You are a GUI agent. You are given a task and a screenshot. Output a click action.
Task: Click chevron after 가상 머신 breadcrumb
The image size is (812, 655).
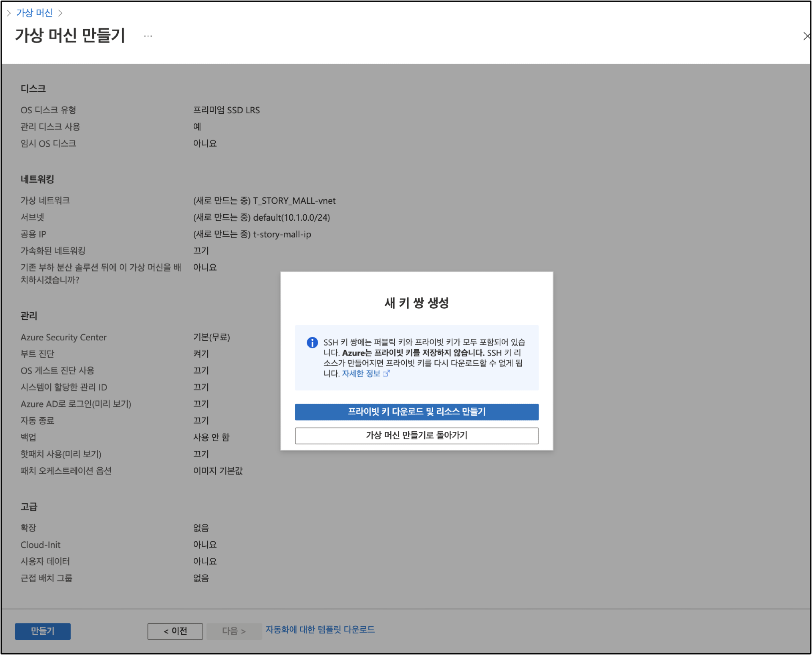pyautogui.click(x=60, y=13)
